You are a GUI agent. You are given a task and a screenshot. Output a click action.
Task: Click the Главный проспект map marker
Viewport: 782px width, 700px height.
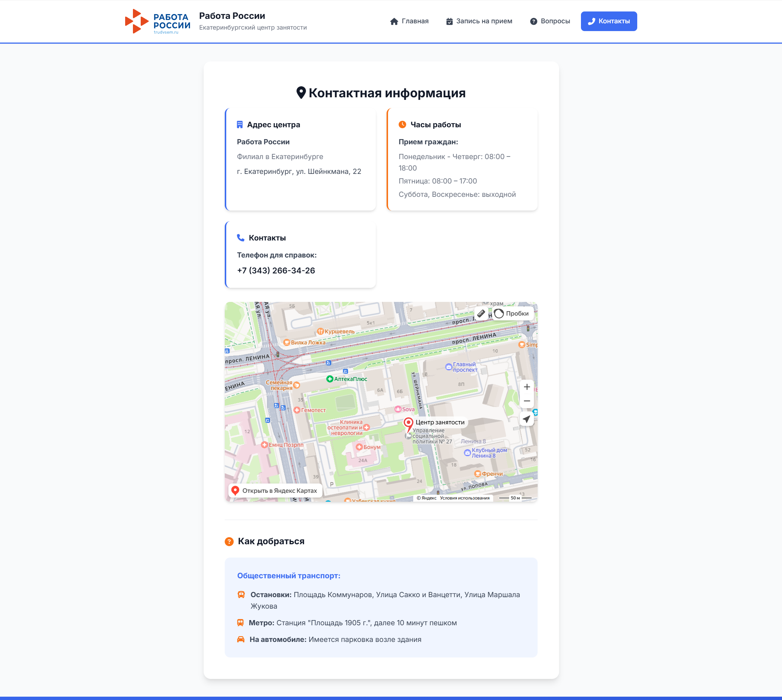pos(449,367)
